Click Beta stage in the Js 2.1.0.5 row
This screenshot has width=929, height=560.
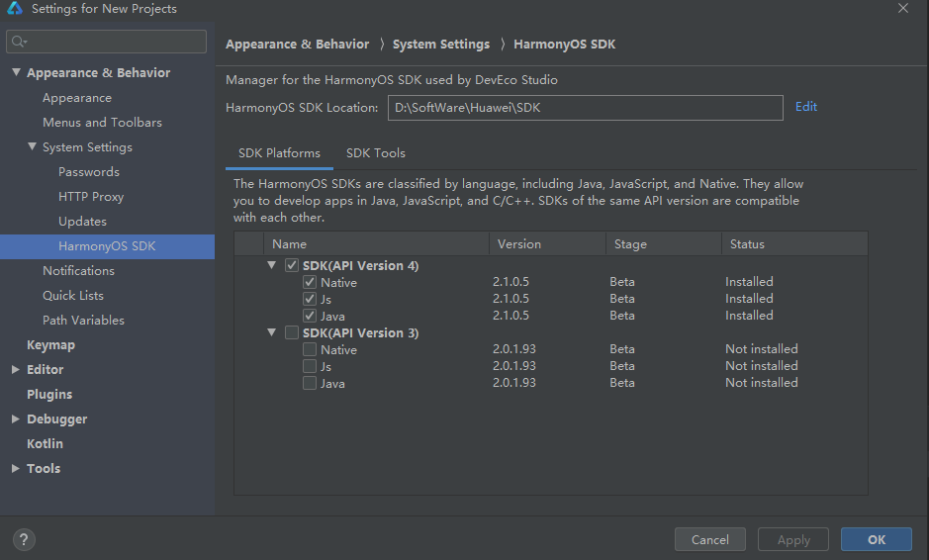click(622, 299)
